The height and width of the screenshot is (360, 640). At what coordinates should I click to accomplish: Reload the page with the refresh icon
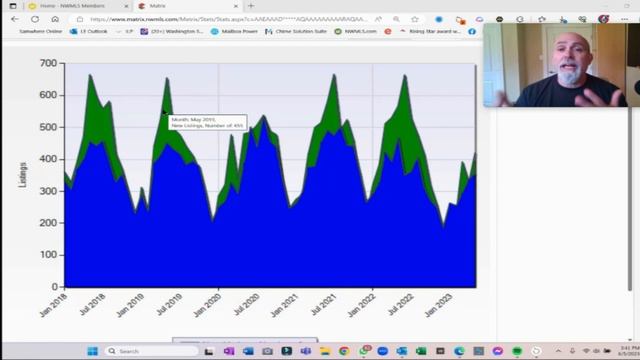coord(35,19)
